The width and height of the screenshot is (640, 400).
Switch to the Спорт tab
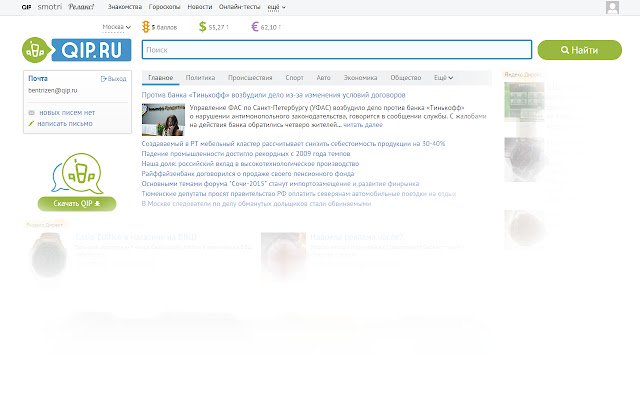[294, 78]
